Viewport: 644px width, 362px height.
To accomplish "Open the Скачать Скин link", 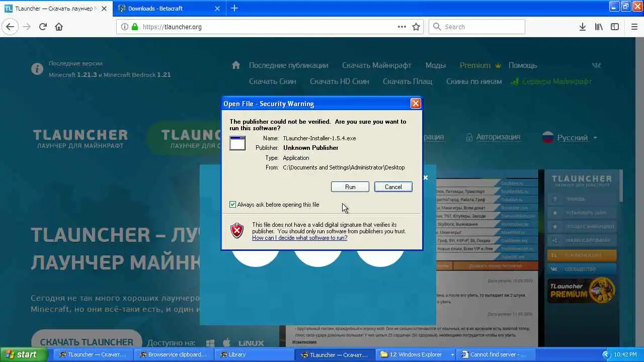I will pyautogui.click(x=273, y=81).
